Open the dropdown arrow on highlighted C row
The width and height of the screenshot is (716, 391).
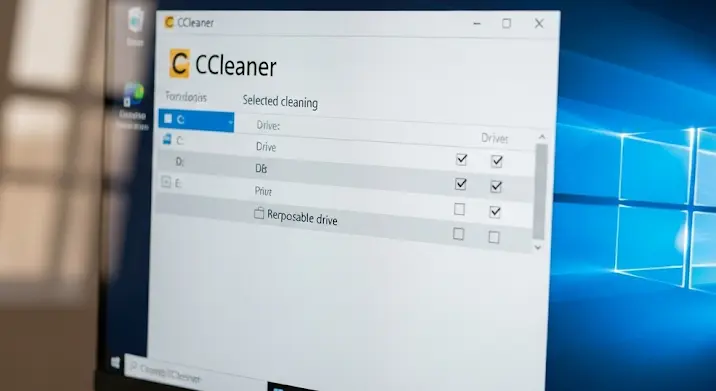coord(230,122)
